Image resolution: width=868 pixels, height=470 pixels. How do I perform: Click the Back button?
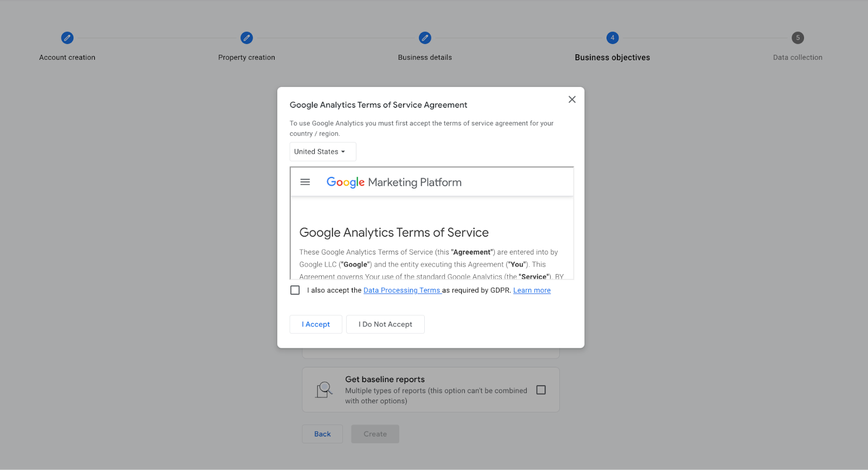(322, 434)
